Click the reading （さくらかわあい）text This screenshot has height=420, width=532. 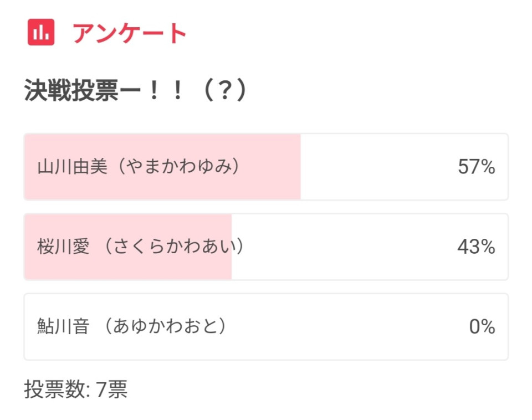(173, 247)
